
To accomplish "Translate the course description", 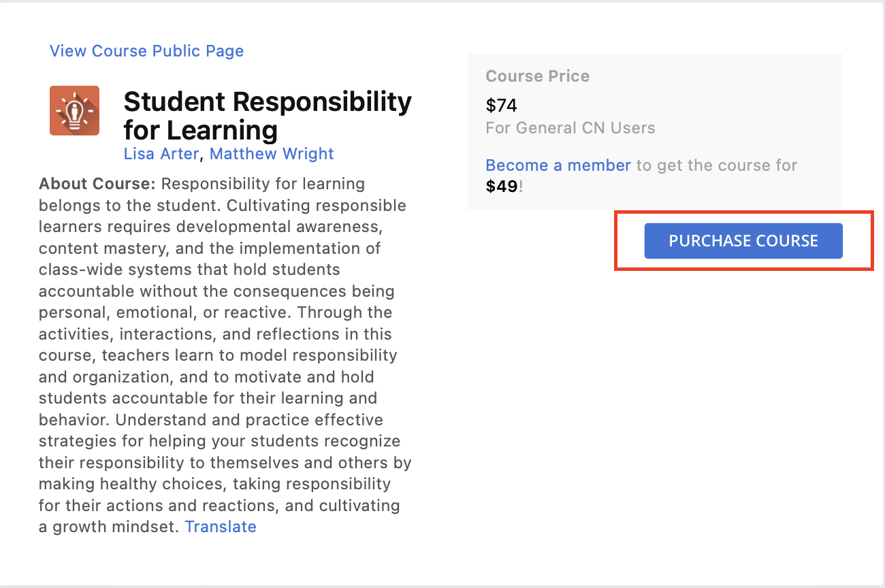I will click(221, 527).
